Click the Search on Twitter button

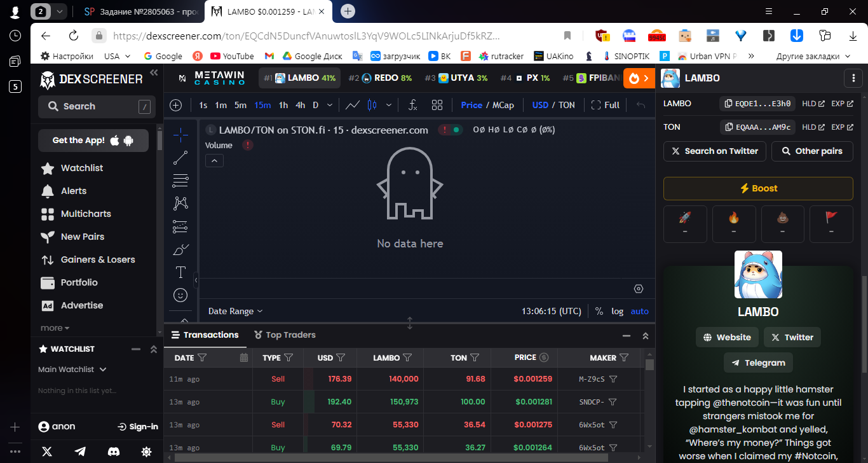coord(715,151)
